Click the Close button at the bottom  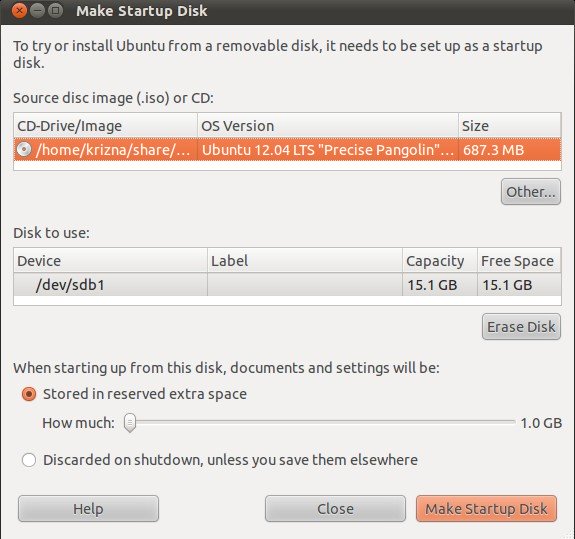tap(335, 509)
